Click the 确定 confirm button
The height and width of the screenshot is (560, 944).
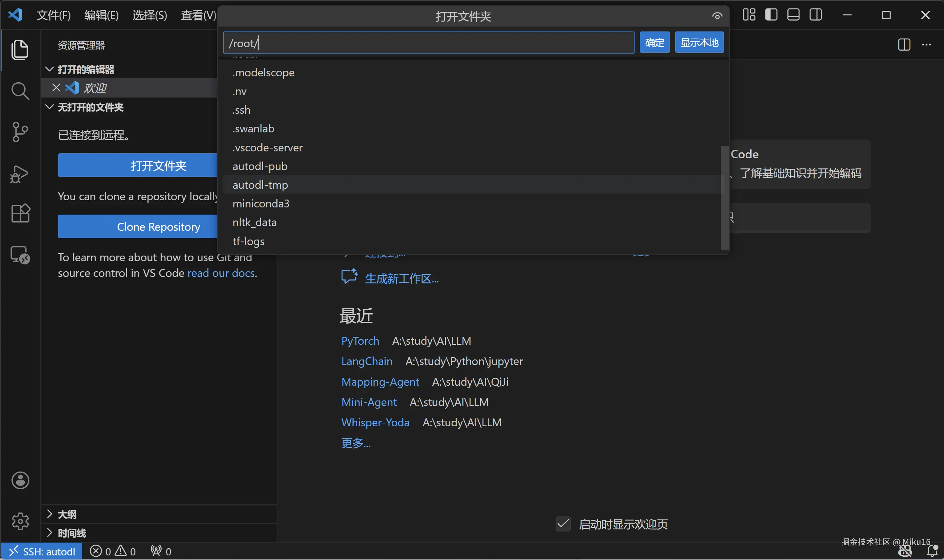pyautogui.click(x=654, y=43)
